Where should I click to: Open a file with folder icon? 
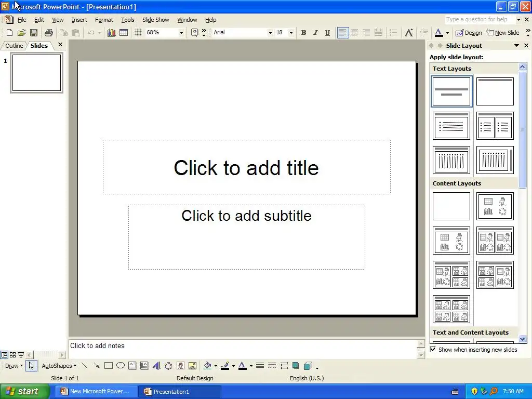(x=21, y=33)
